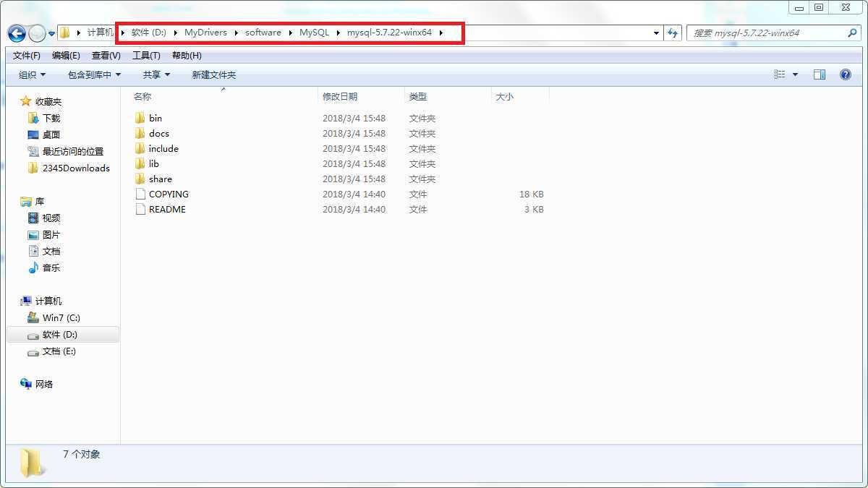Open the 包含到库中 dropdown
Viewport: 868px width, 488px height.
click(x=94, y=74)
